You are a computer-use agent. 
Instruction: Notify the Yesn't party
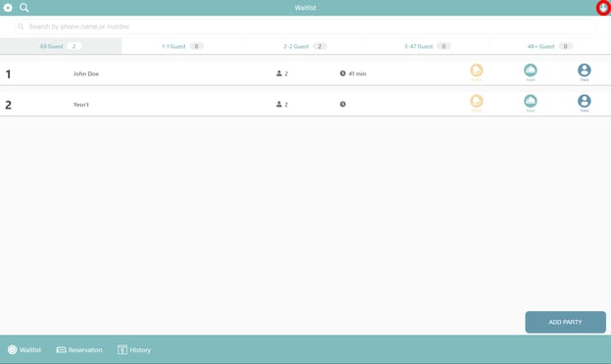tap(476, 103)
